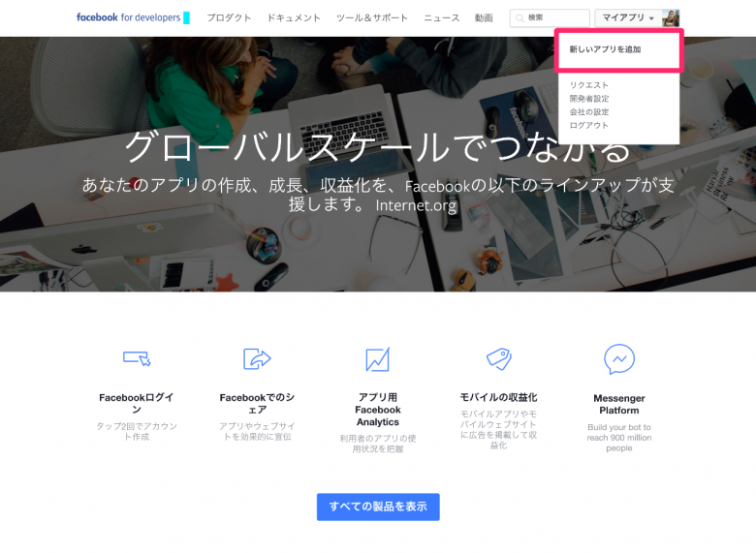
Task: Open the Facebookでのシェア product title
Action: (x=257, y=403)
